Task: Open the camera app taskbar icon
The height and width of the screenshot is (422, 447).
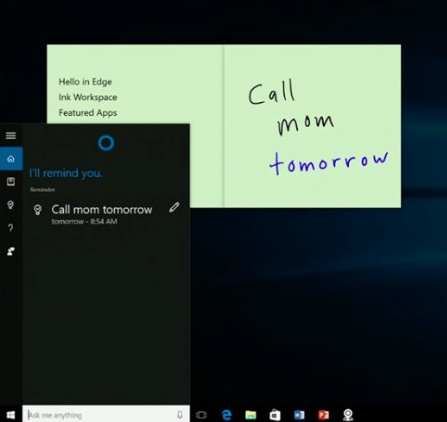Action: (348, 415)
